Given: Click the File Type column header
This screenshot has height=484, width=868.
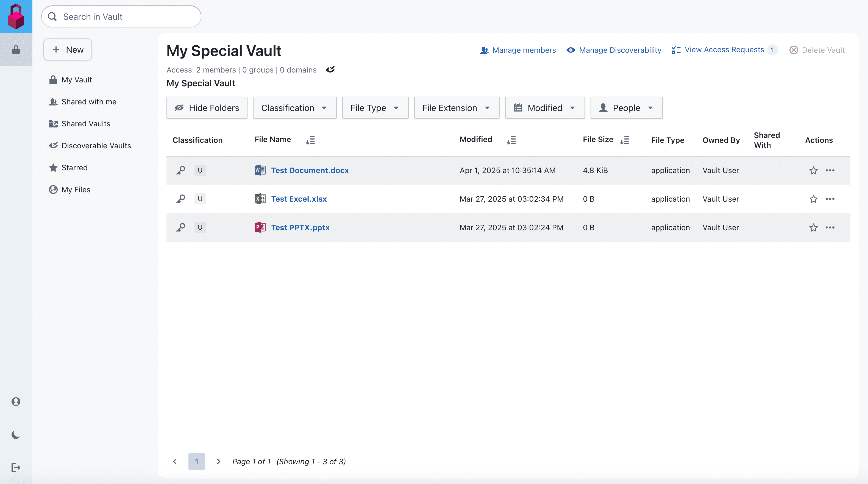Looking at the screenshot, I should coord(667,140).
